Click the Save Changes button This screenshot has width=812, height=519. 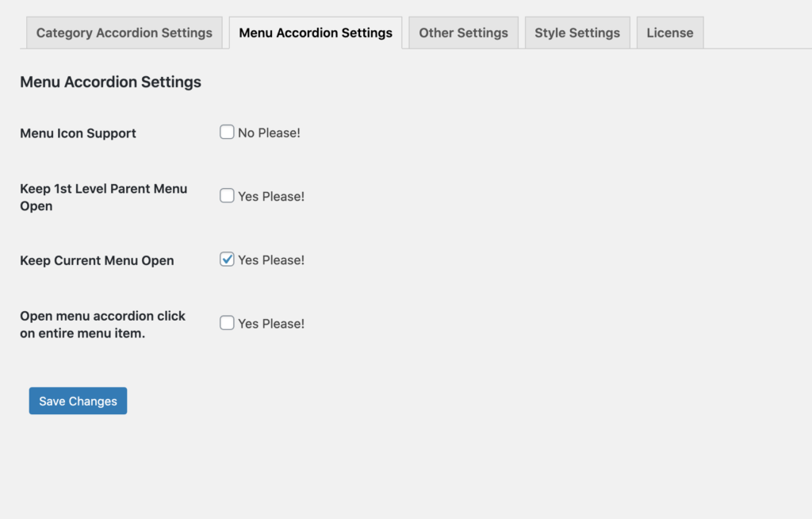[x=78, y=401]
